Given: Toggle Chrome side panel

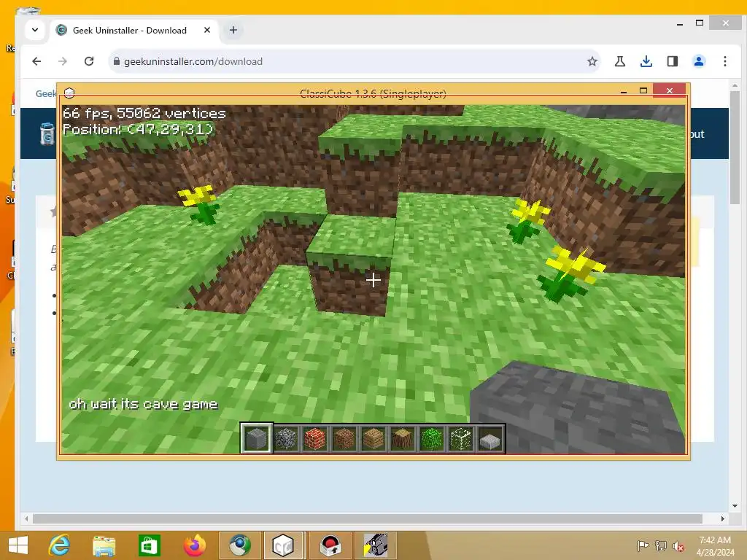Looking at the screenshot, I should point(672,61).
